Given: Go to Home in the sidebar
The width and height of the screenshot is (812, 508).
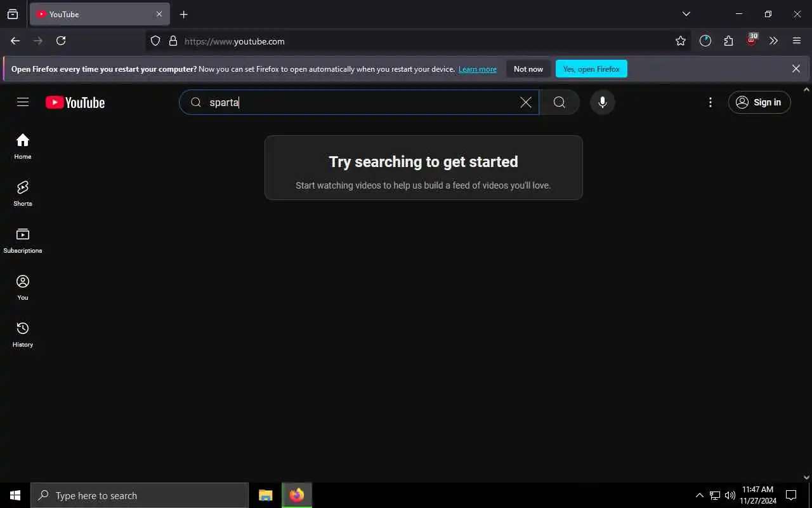Looking at the screenshot, I should (23, 146).
